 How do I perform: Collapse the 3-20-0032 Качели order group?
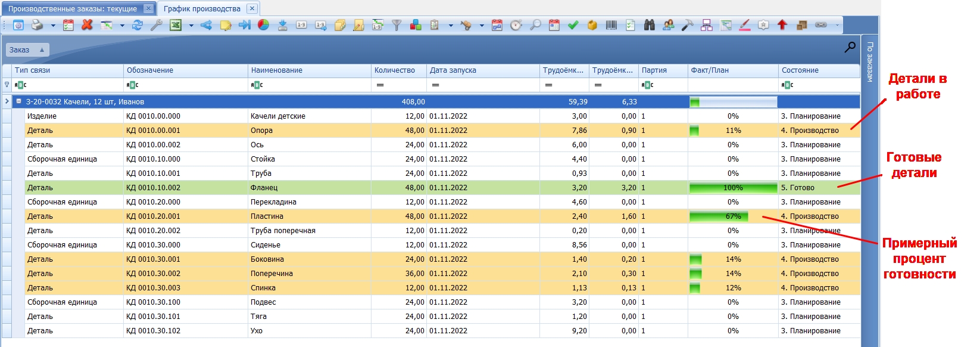(18, 101)
